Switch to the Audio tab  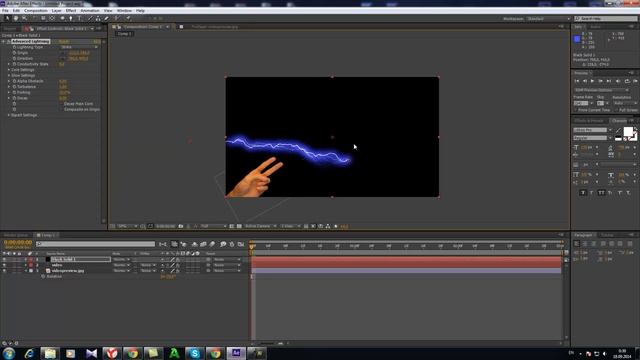pyautogui.click(x=596, y=27)
